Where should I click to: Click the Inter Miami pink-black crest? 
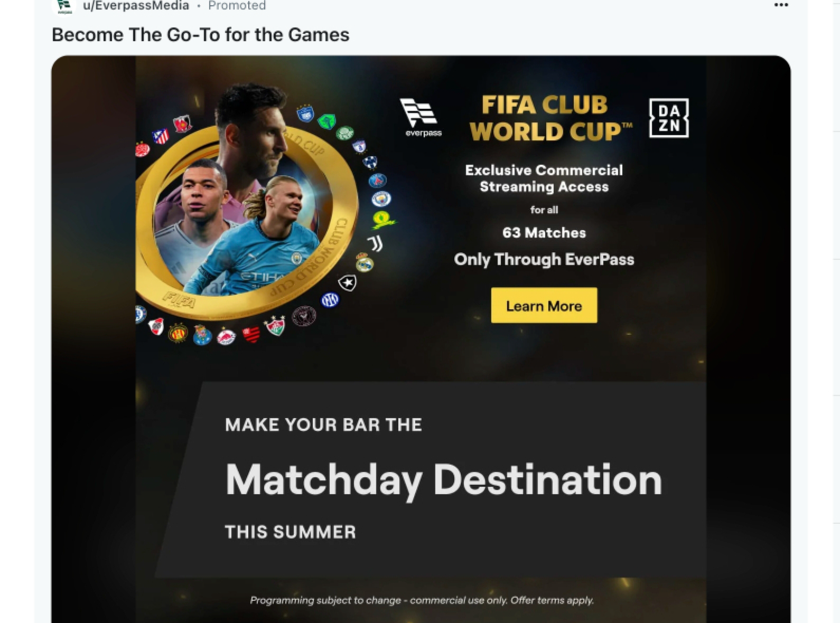click(304, 316)
